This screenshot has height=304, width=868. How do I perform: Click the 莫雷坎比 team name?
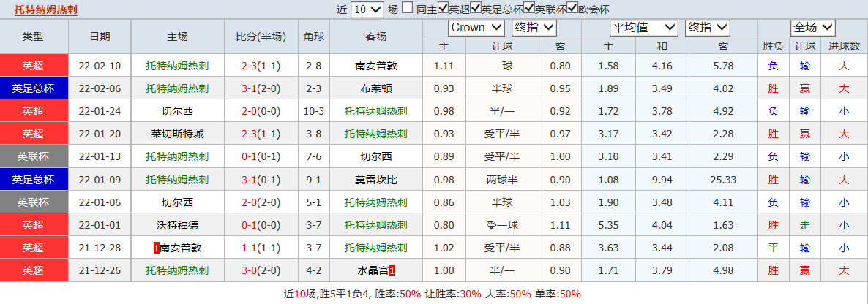(x=376, y=180)
